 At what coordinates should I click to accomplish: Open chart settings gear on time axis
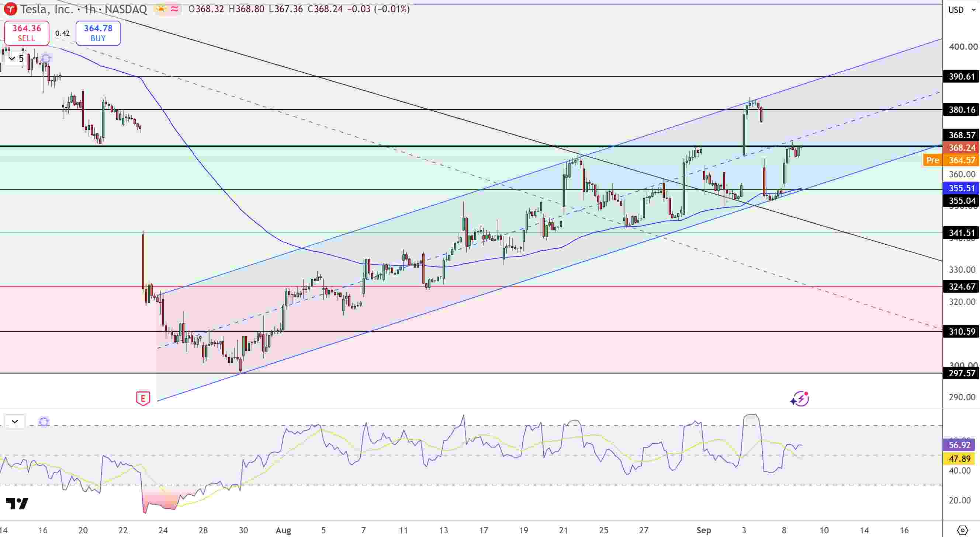(x=962, y=530)
